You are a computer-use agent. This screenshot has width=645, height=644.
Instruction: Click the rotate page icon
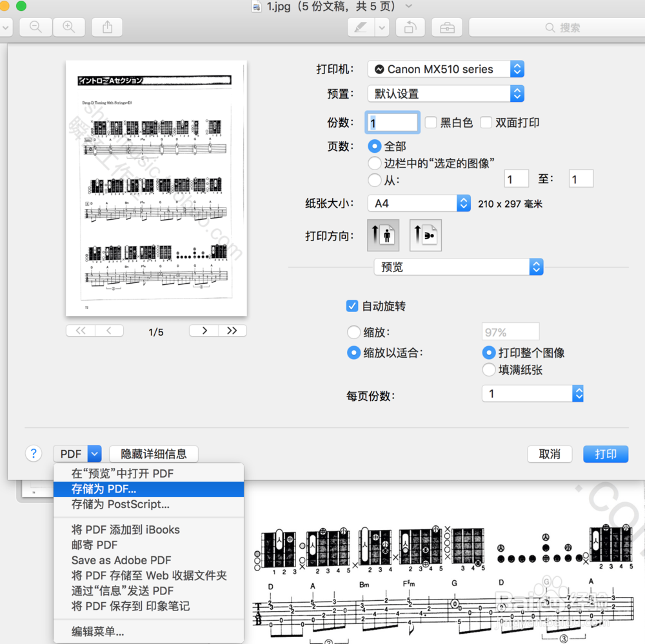pos(410,27)
